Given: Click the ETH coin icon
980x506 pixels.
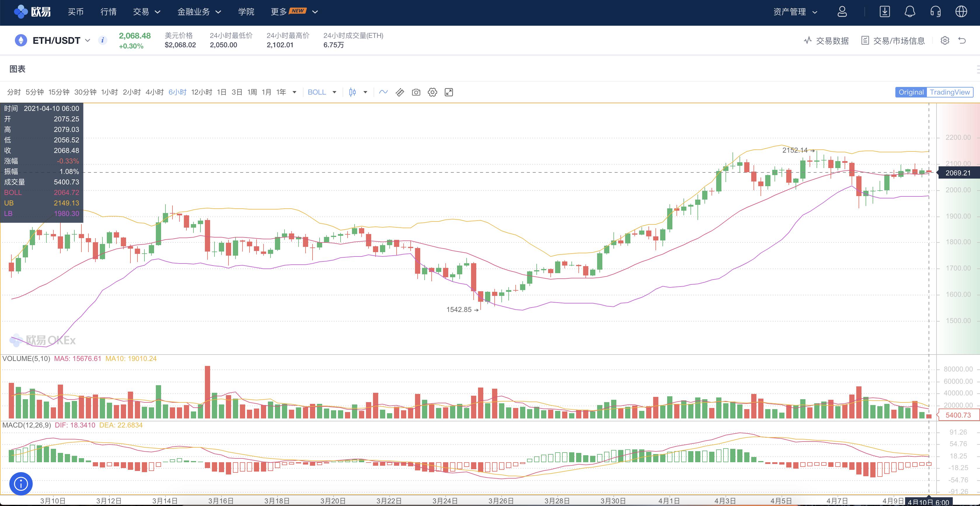Looking at the screenshot, I should pos(21,40).
